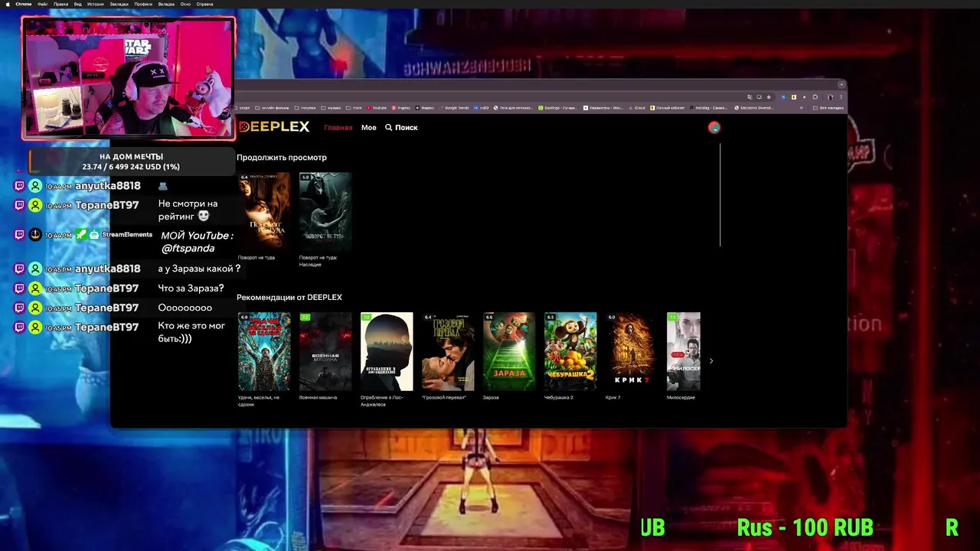980x551 pixels.
Task: Open the Поворот не туда title link
Action: point(256,258)
